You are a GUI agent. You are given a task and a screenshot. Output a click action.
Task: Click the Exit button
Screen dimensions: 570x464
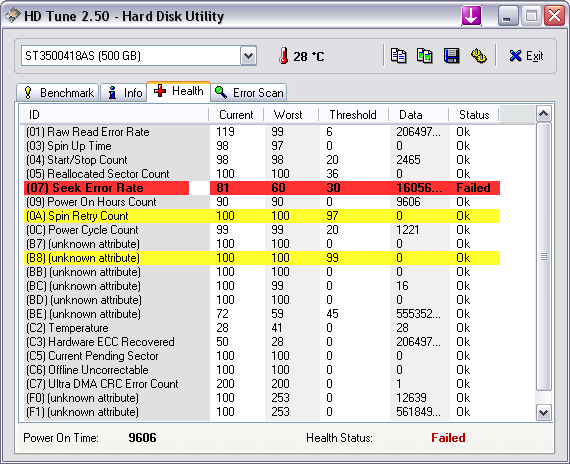pos(526,56)
